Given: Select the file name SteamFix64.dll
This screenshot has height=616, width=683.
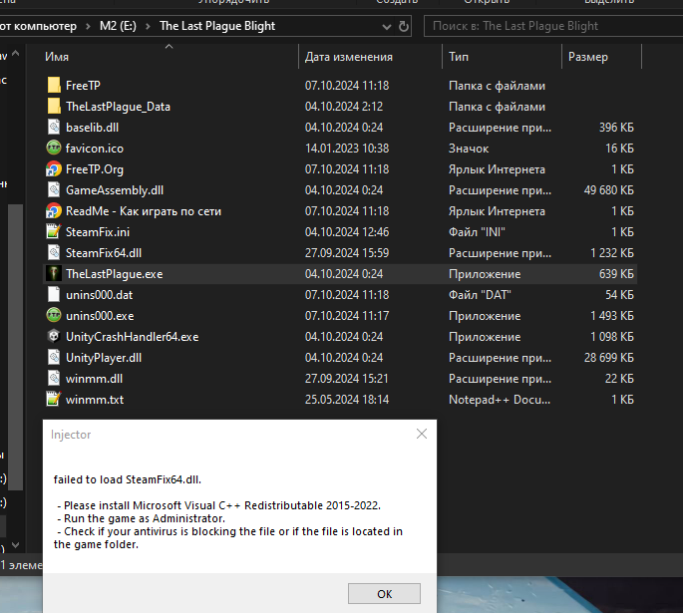Looking at the screenshot, I should (104, 253).
